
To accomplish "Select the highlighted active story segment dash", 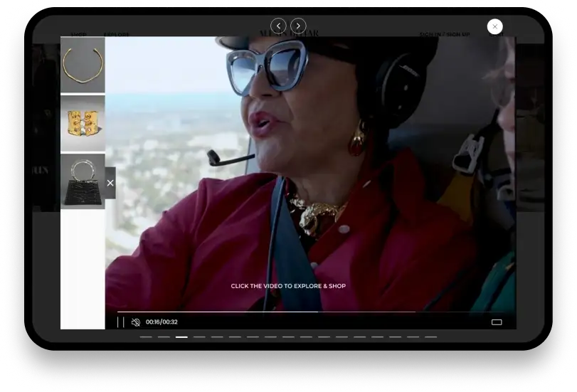I will click(x=181, y=337).
